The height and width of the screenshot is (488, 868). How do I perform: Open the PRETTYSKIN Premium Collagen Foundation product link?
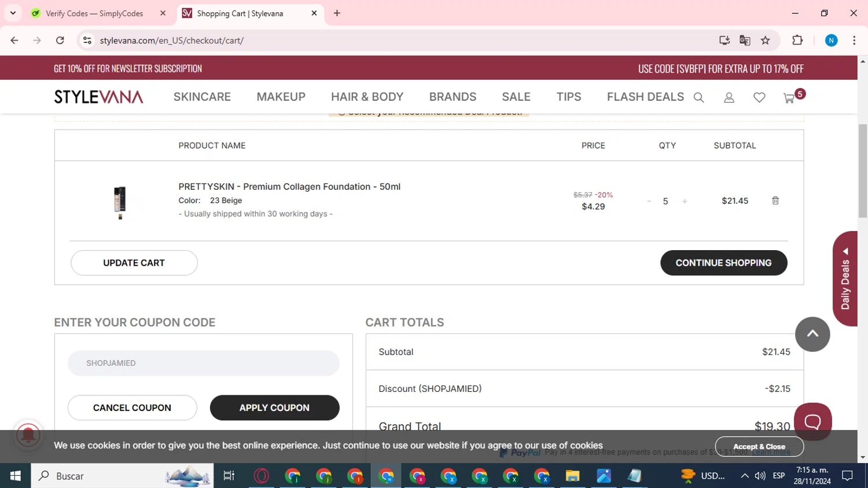(x=289, y=186)
